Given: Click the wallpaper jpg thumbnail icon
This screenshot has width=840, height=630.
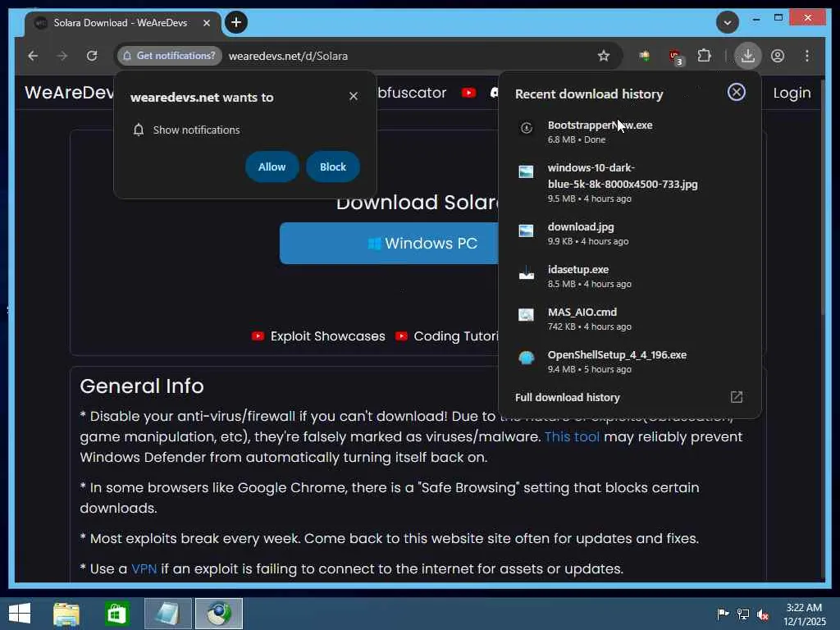Looking at the screenshot, I should click(x=526, y=171).
